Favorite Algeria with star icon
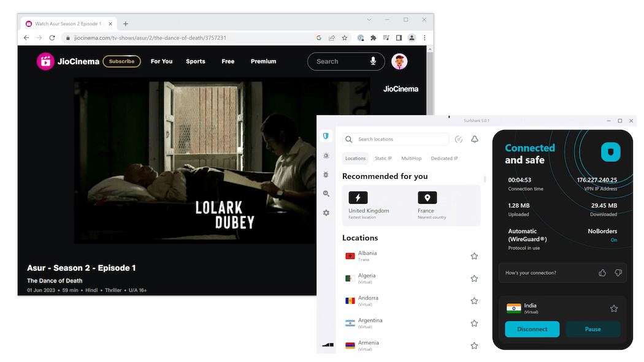 (x=474, y=279)
